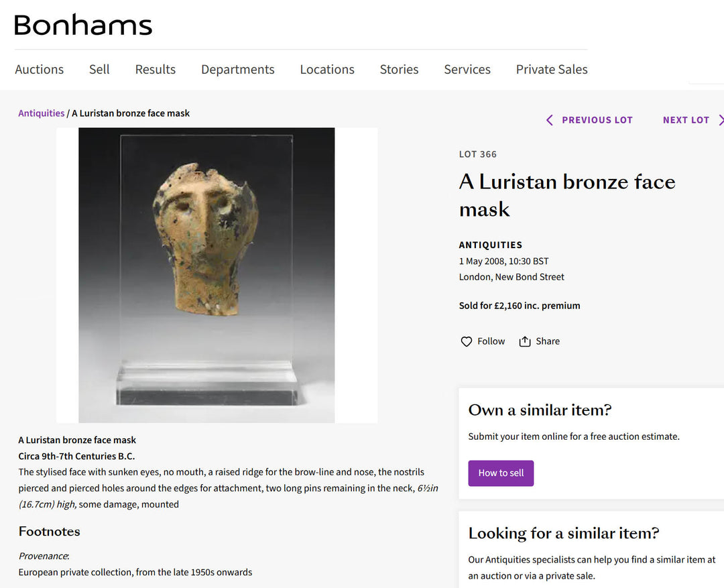Open the Auctions menu
Viewport: 724px width, 588px height.
coord(39,69)
